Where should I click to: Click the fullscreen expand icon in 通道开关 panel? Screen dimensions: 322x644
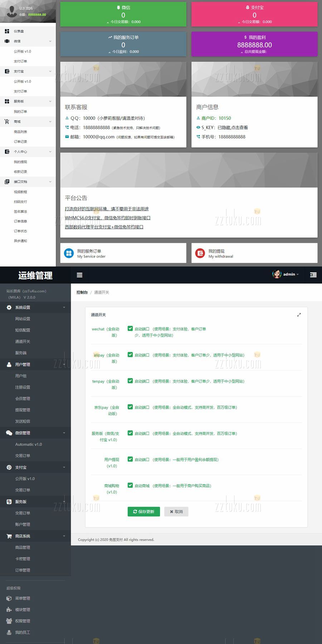299,315
